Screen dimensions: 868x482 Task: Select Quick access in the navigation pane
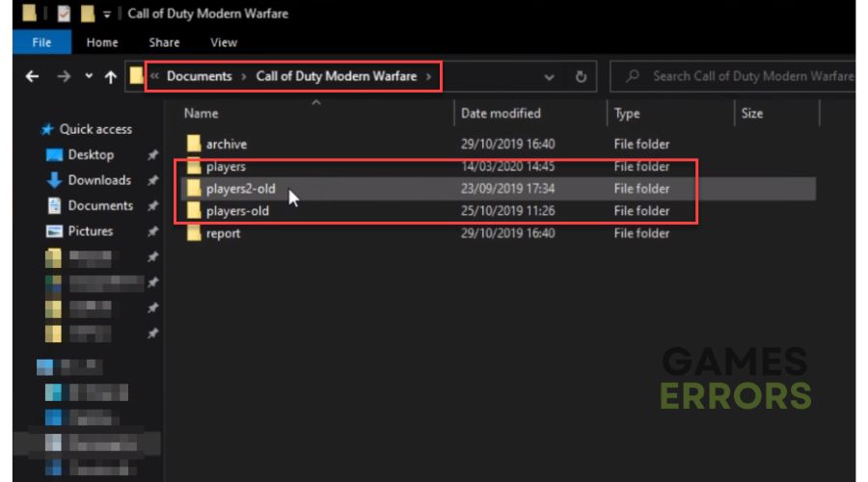click(x=95, y=129)
